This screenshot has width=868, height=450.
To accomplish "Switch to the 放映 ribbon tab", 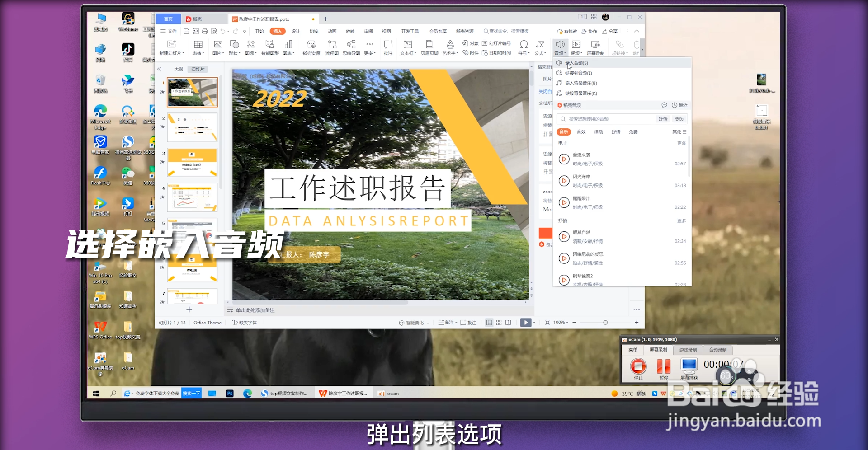I will pyautogui.click(x=350, y=31).
